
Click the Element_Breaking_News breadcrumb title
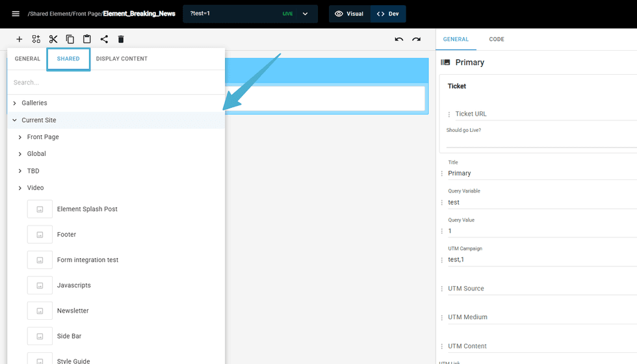pos(139,14)
